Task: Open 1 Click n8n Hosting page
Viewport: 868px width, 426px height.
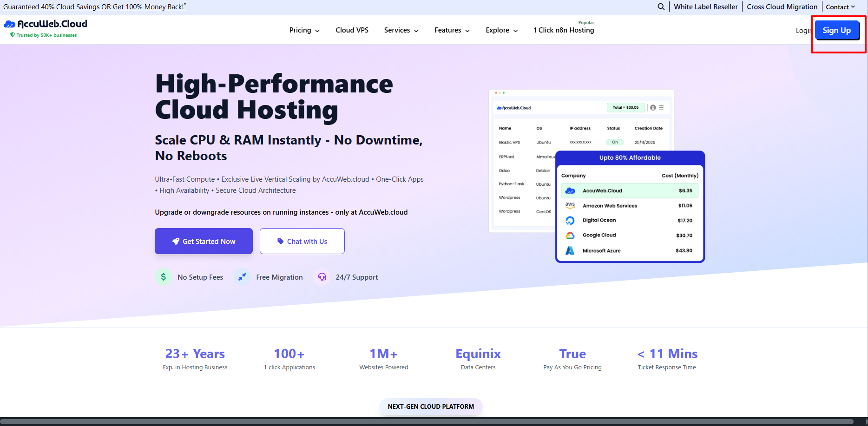Action: 564,30
